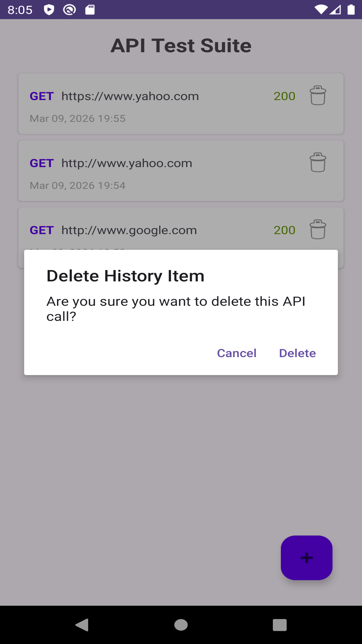Image resolution: width=362 pixels, height=644 pixels.
Task: Cancel the delete history dialog
Action: [x=237, y=353]
